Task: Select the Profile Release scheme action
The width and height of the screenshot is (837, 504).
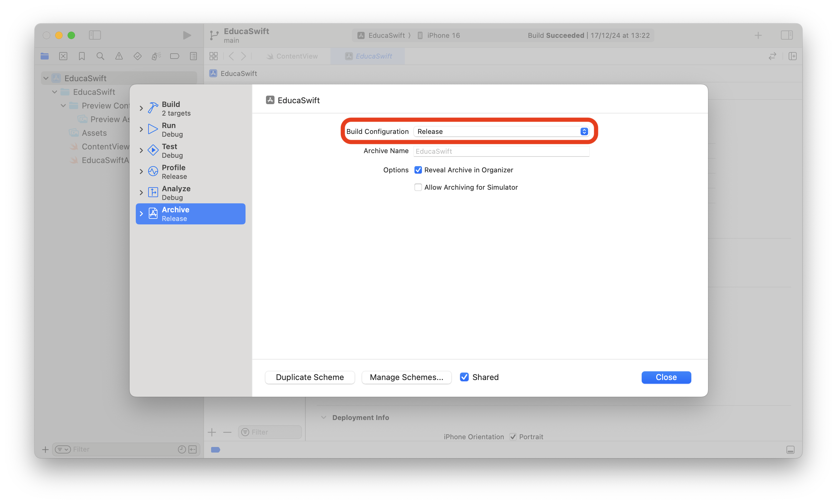Action: (x=190, y=171)
